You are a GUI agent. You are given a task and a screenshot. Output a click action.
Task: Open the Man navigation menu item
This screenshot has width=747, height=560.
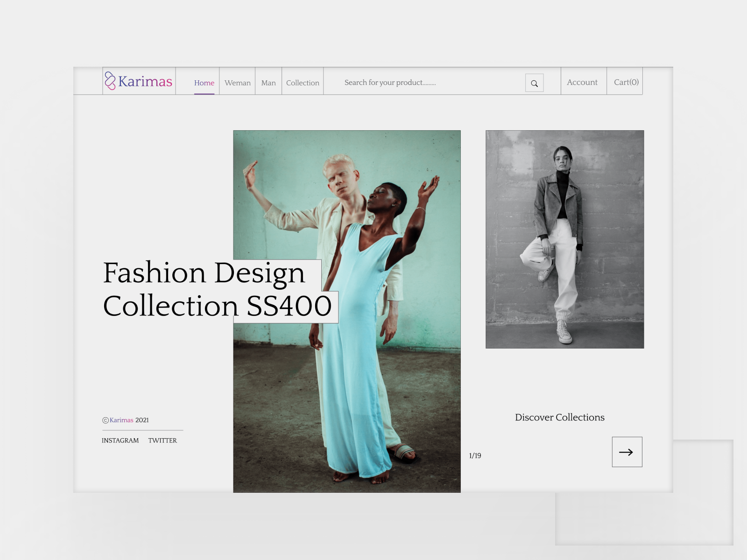coord(268,83)
